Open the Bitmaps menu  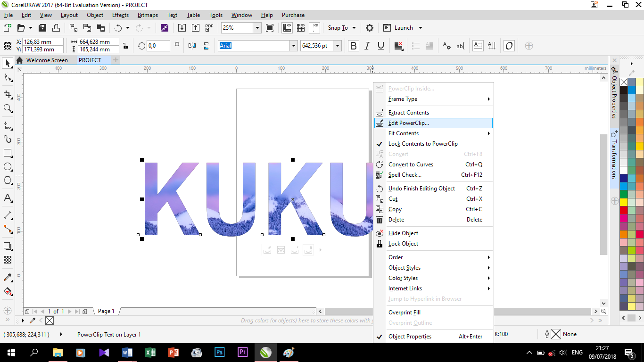(x=148, y=15)
